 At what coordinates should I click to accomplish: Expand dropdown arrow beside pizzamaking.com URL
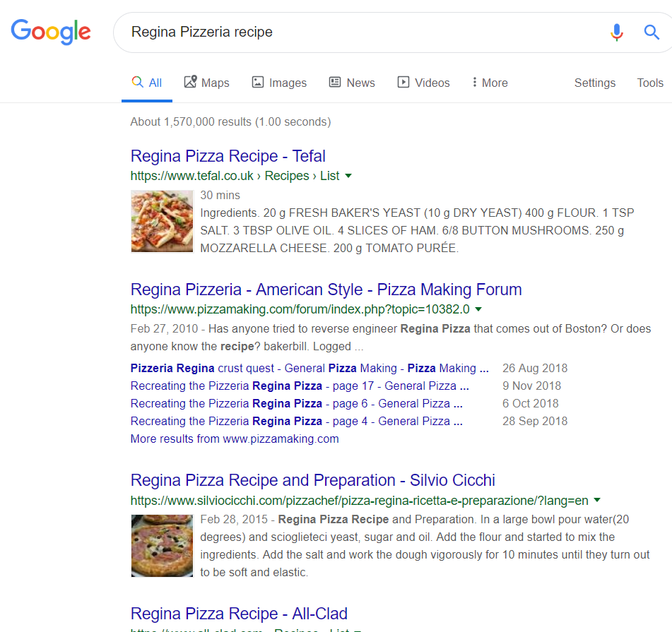tap(478, 309)
